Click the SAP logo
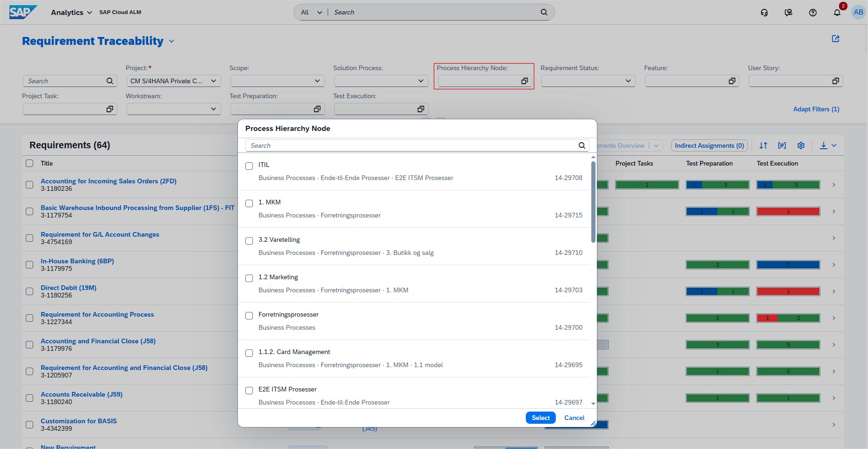Screen dimensions: 868x449 (x=22, y=12)
